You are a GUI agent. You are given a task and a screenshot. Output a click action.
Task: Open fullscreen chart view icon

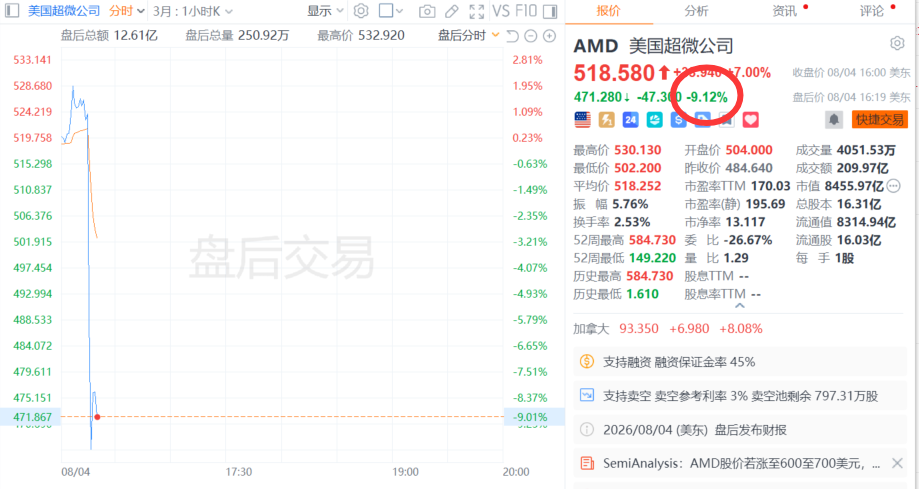476,11
